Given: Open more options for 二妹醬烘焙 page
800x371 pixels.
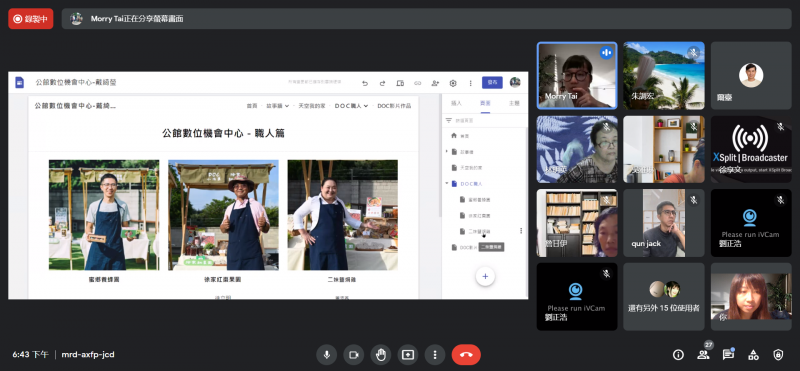Looking at the screenshot, I should 521,231.
